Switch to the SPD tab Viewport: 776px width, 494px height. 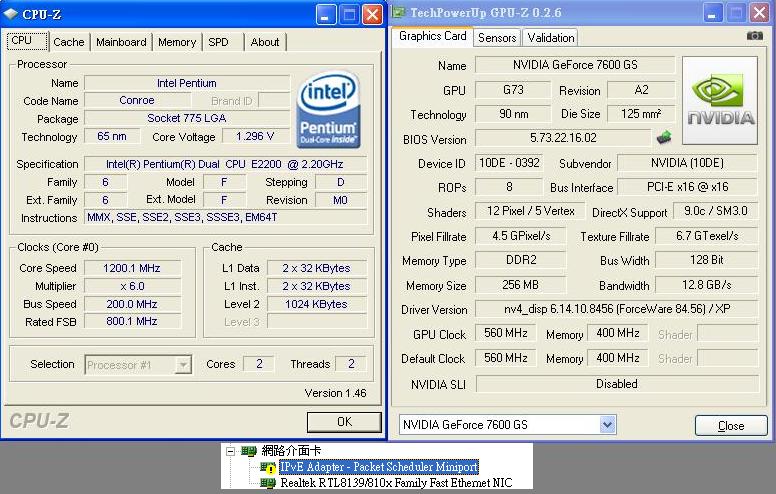(x=218, y=42)
